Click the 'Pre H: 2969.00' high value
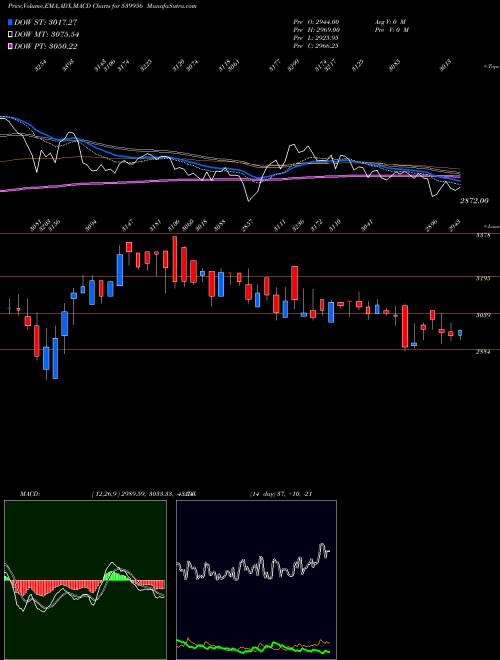Screen dimensions: 500x660 [316, 30]
